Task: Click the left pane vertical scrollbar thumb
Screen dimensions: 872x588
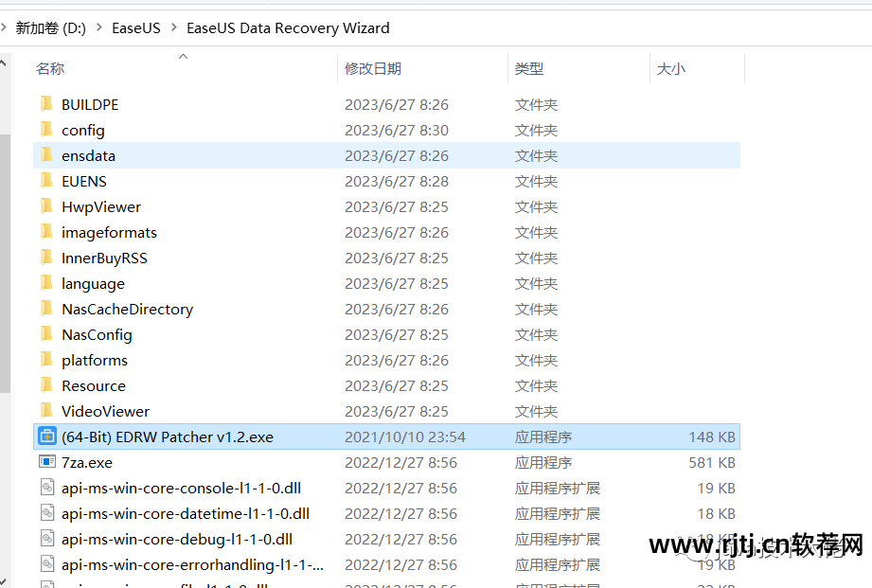Action: coord(5,263)
